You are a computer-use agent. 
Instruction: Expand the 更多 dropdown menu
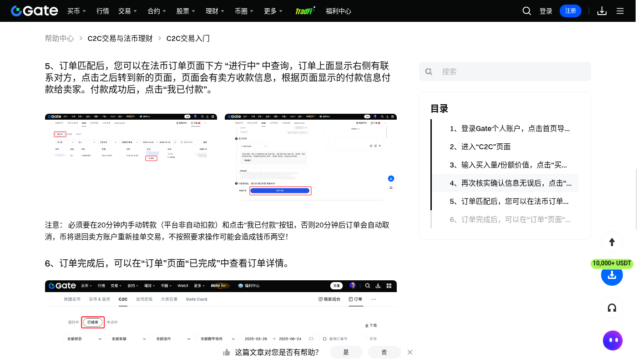273,11
